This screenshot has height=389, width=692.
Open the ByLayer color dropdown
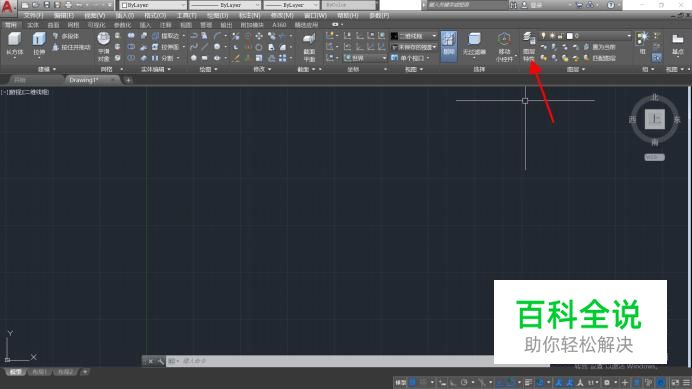pos(153,5)
